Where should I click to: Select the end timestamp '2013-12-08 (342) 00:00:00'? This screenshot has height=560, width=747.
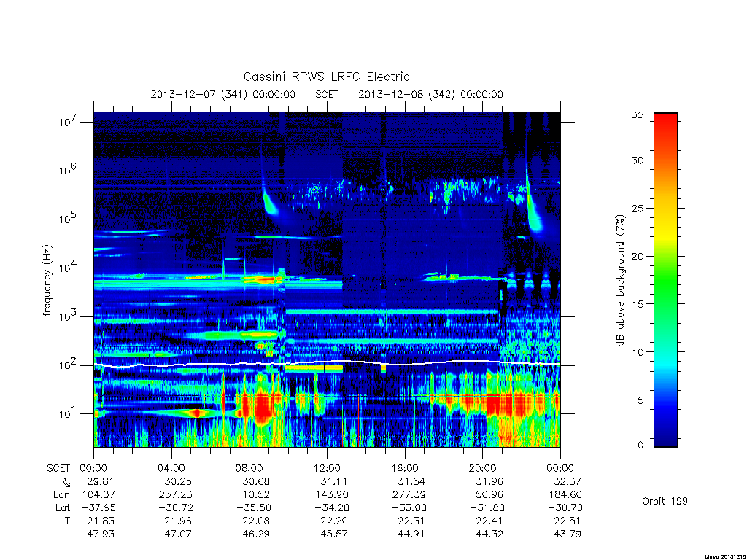pos(430,94)
